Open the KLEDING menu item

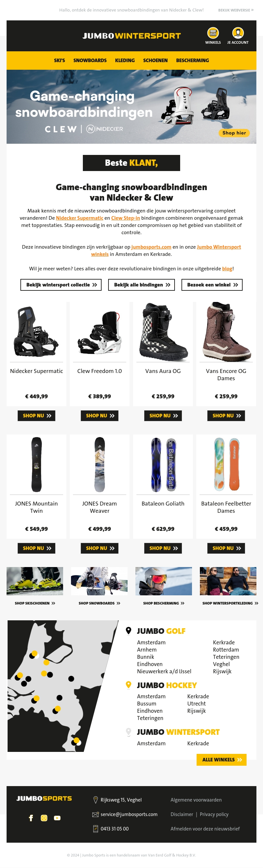[125, 60]
